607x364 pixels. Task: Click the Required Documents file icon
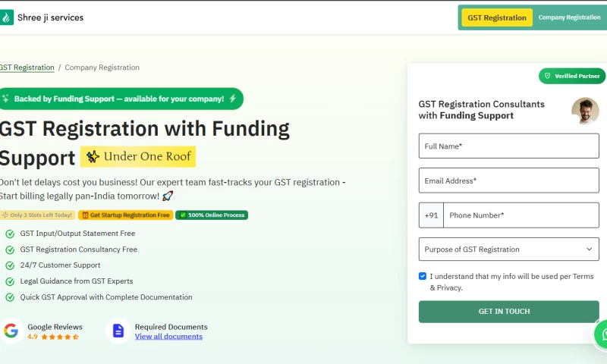pos(118,331)
